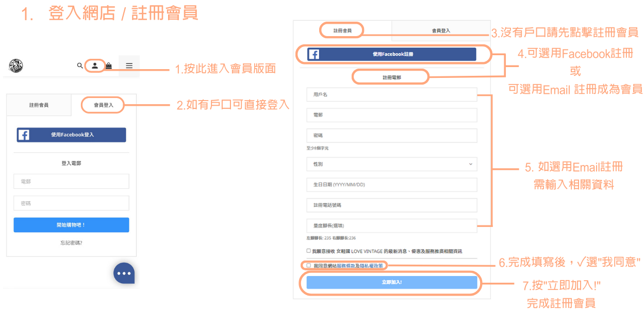Click the Facebook logo on 使用Facebook登入

pyautogui.click(x=23, y=135)
